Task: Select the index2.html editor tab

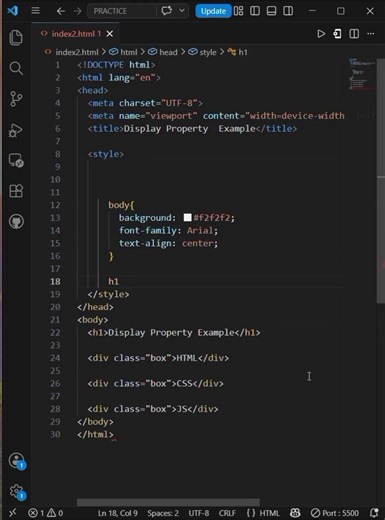Action: [x=76, y=34]
